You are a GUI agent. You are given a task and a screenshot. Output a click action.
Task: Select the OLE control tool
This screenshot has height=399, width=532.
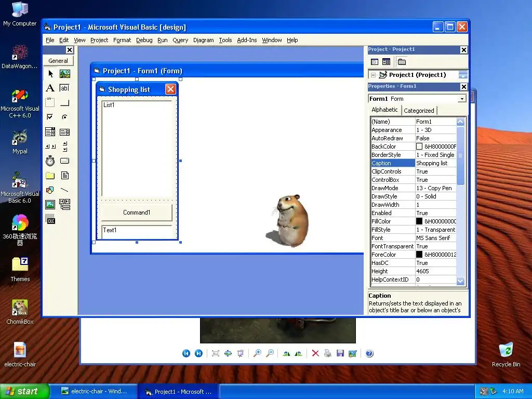(50, 219)
